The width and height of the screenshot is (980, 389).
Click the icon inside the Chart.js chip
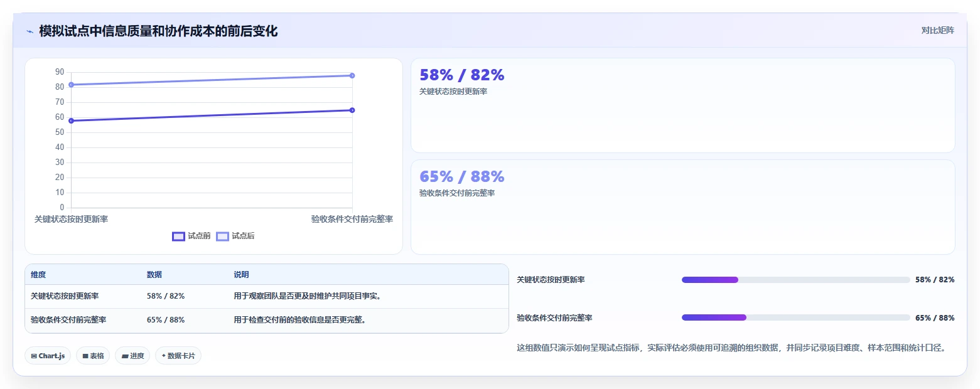34,356
